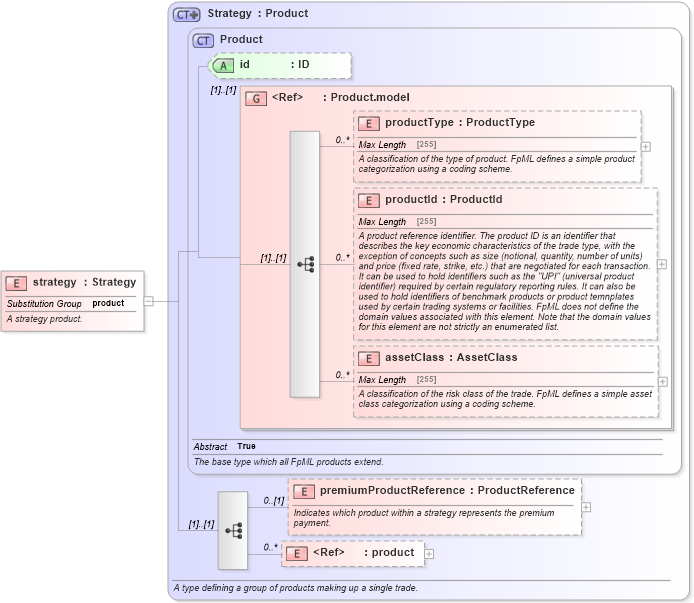Screen dimensions: 694x603
Task: Click the CT+ icon of Strategy type
Action: tap(186, 15)
